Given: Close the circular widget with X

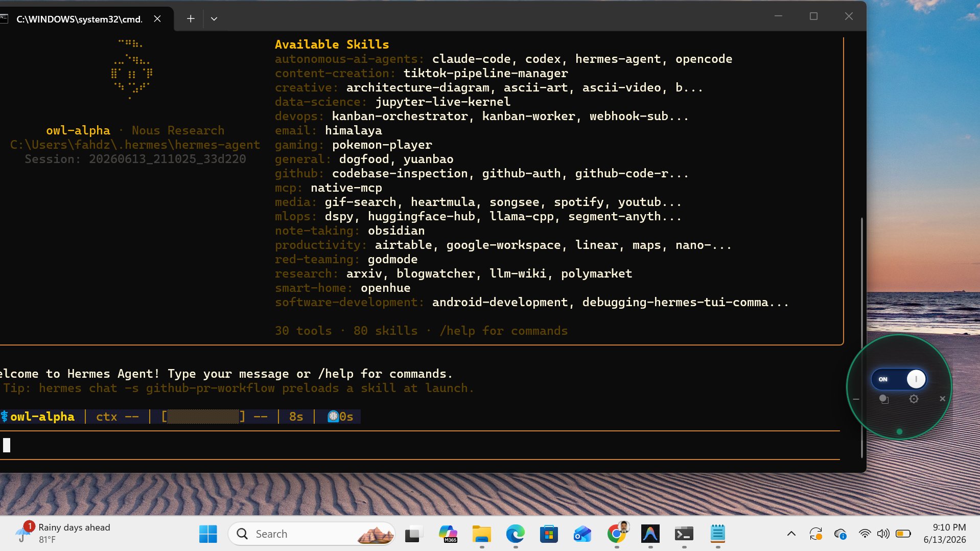Looking at the screenshot, I should tap(943, 399).
